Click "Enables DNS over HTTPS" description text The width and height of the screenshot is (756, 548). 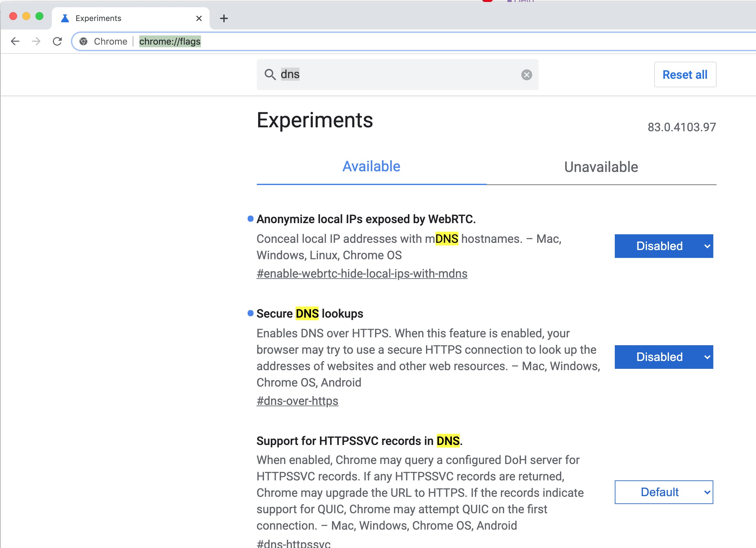click(x=428, y=358)
